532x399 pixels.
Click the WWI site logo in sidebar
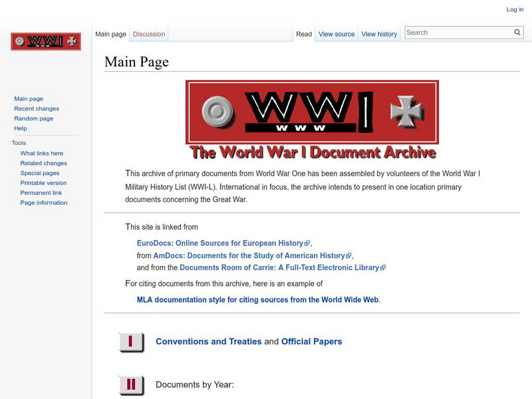pyautogui.click(x=46, y=41)
